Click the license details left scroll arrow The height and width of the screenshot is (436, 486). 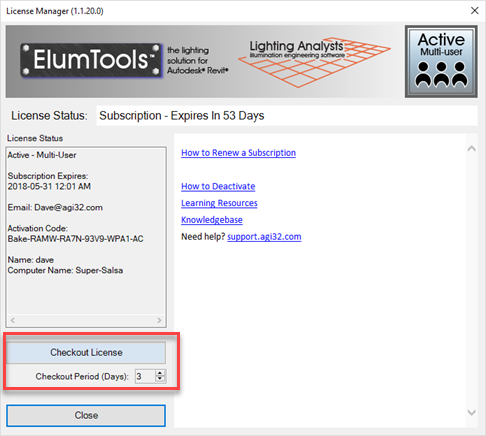(x=12, y=320)
